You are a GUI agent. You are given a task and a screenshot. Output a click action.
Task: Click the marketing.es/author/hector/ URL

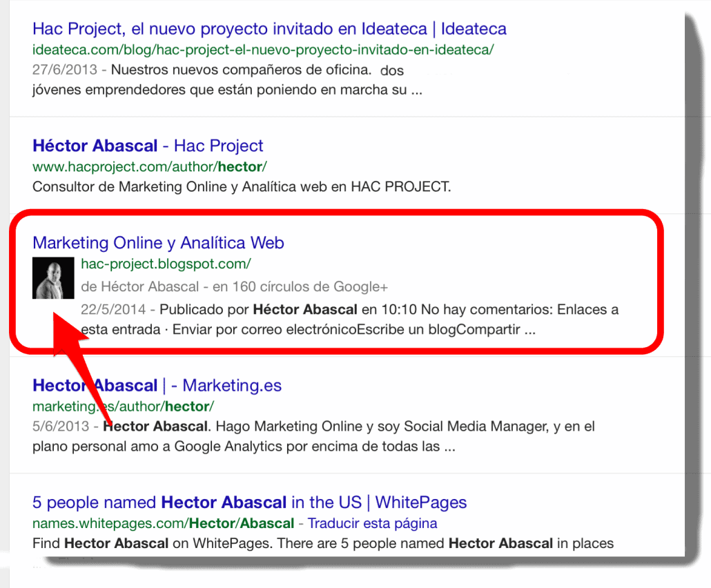pos(123,406)
